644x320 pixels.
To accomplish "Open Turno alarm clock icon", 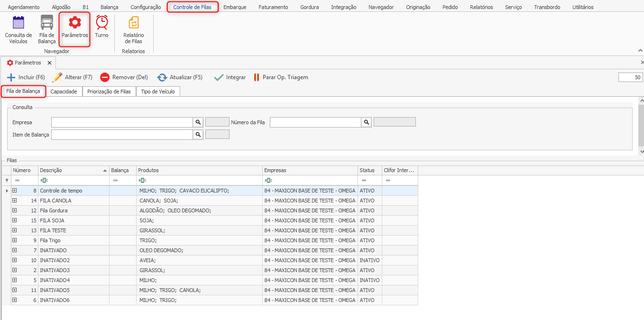I will click(101, 23).
